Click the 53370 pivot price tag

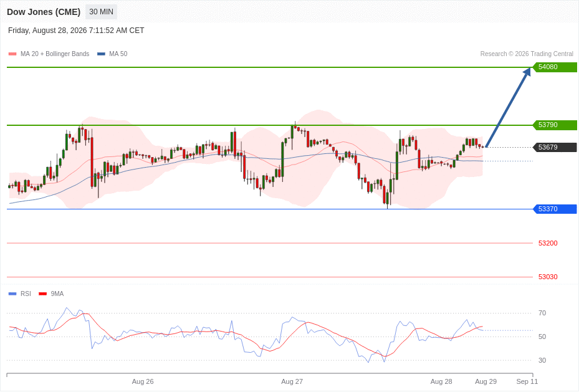(x=555, y=209)
